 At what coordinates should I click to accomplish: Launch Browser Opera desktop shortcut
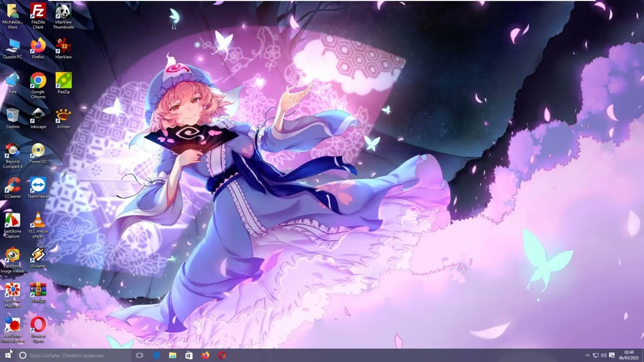pos(38,330)
